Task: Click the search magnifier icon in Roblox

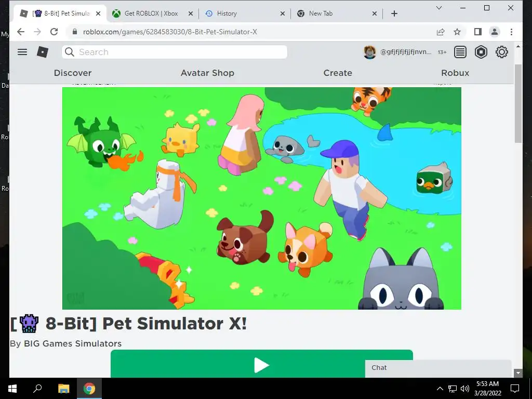Action: click(x=70, y=52)
